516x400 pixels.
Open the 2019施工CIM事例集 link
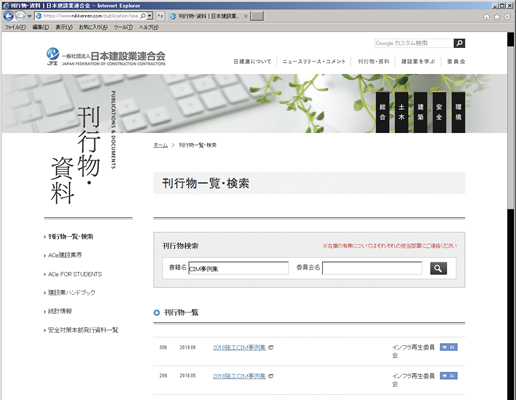click(239, 347)
